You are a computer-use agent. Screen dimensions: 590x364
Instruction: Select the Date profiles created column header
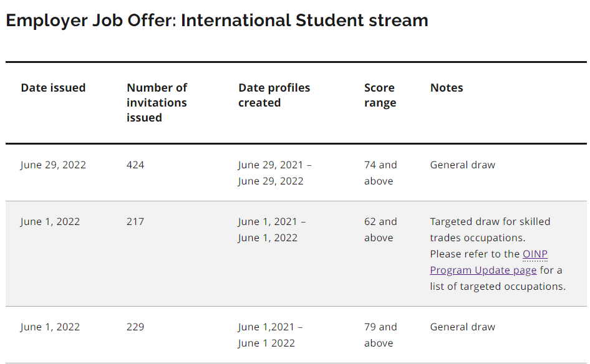point(274,95)
